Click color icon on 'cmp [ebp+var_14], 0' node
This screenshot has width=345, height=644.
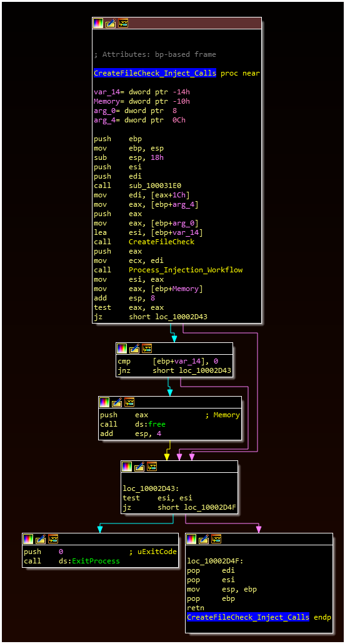click(122, 349)
